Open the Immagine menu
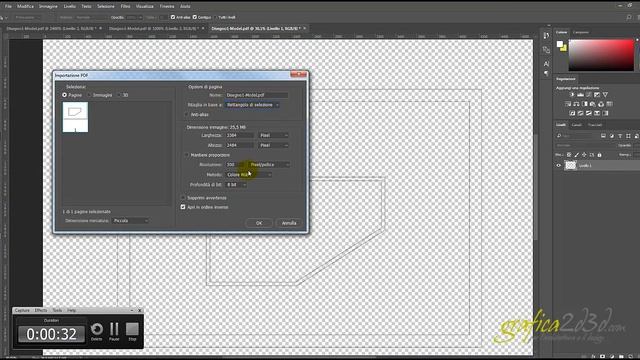 pos(48,7)
